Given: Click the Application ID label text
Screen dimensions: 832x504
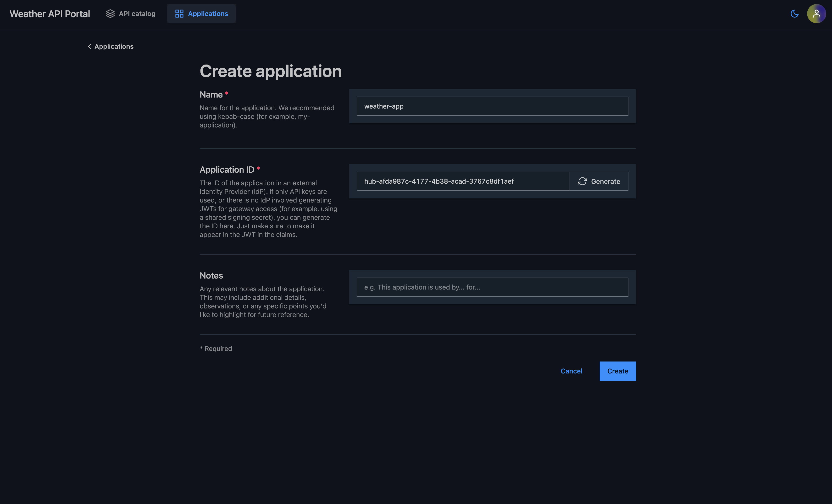Looking at the screenshot, I should pos(227,170).
